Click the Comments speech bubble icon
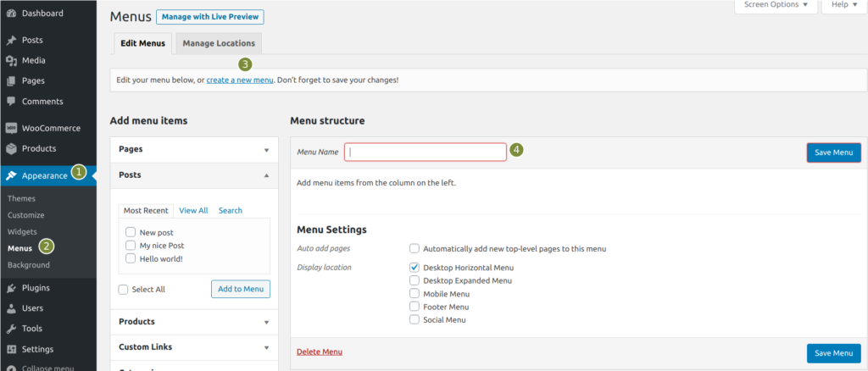868x371 pixels. 11,101
